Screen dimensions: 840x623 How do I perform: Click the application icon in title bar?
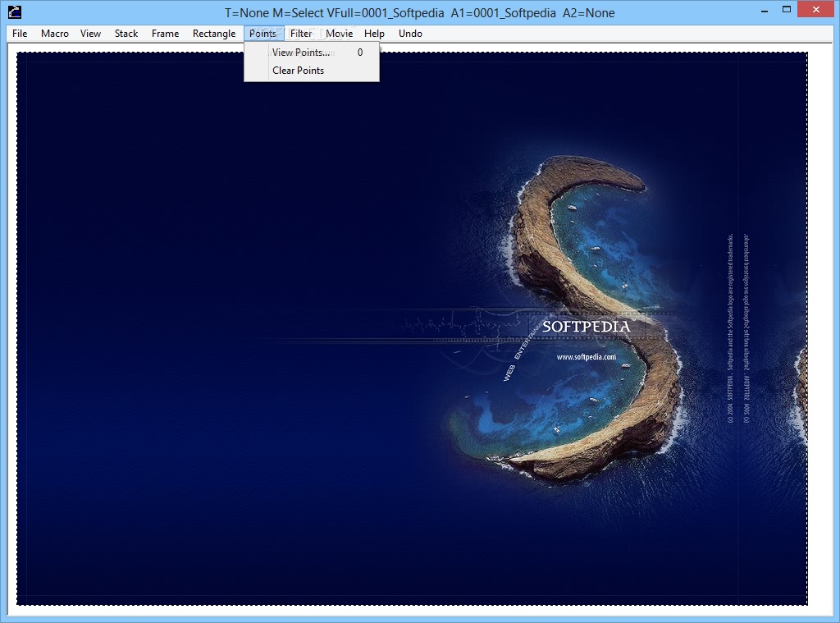pyautogui.click(x=15, y=11)
